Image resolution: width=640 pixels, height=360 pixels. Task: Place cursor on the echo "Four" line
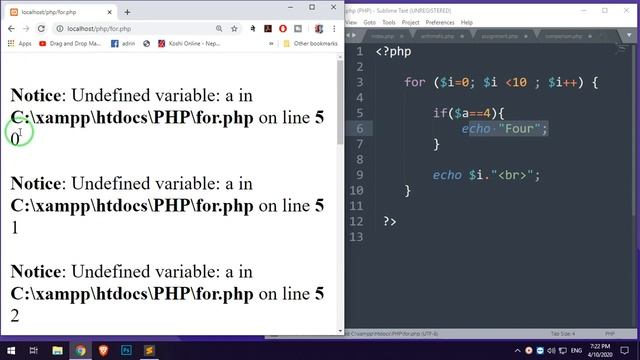(504, 129)
